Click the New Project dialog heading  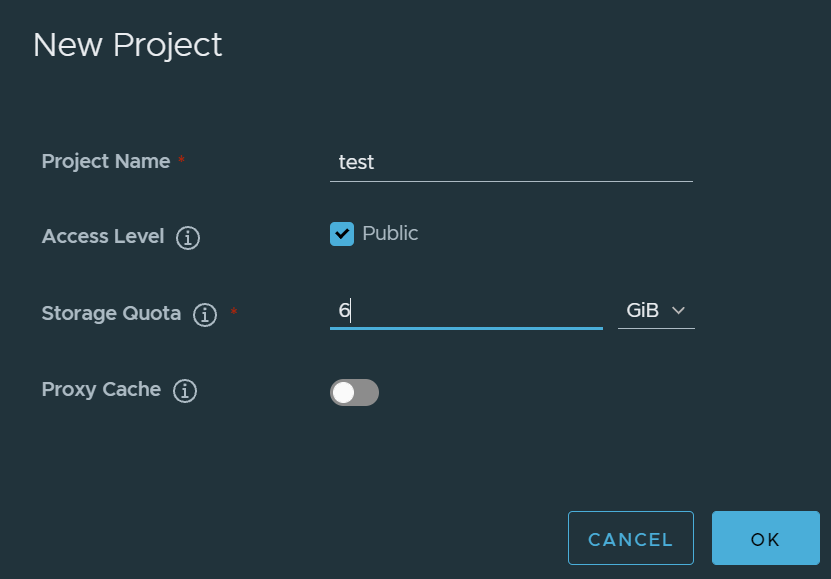(x=127, y=45)
